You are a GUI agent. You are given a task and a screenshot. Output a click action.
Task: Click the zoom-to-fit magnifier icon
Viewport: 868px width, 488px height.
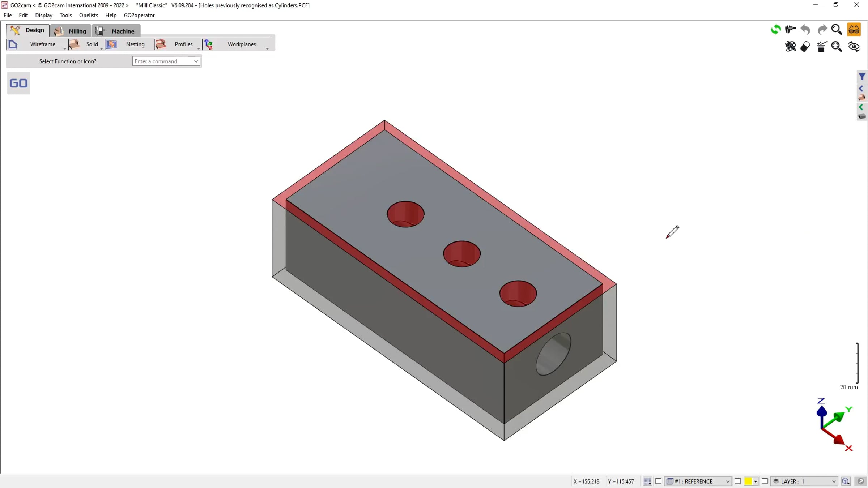837,47
